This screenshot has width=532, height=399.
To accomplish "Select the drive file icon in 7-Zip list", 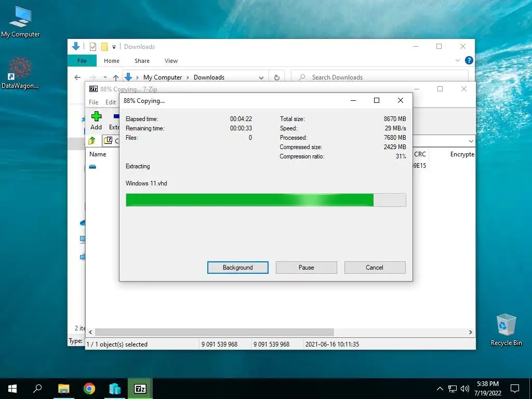I will click(92, 167).
